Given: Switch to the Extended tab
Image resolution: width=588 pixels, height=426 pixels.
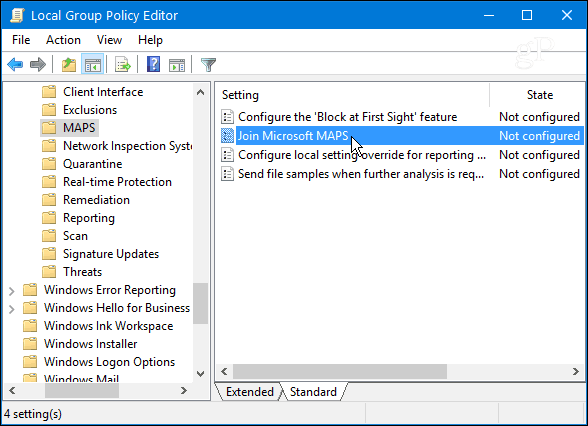Looking at the screenshot, I should click(250, 392).
